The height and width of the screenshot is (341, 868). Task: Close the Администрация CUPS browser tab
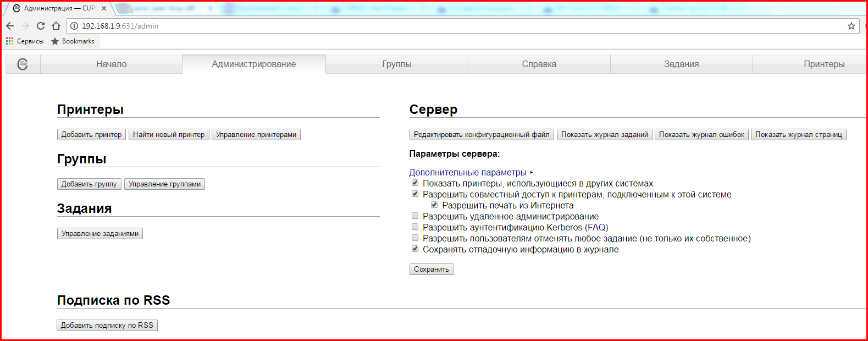104,8
